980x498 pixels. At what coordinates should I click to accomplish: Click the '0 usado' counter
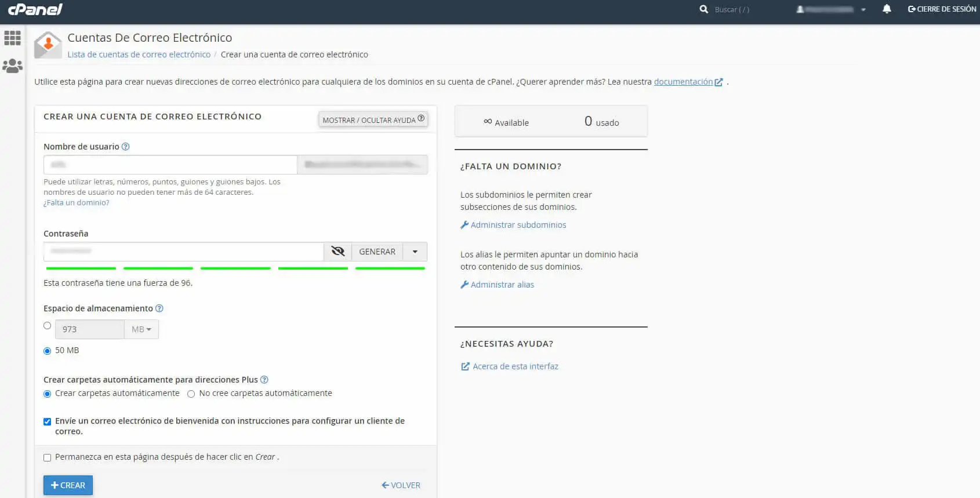click(x=601, y=122)
